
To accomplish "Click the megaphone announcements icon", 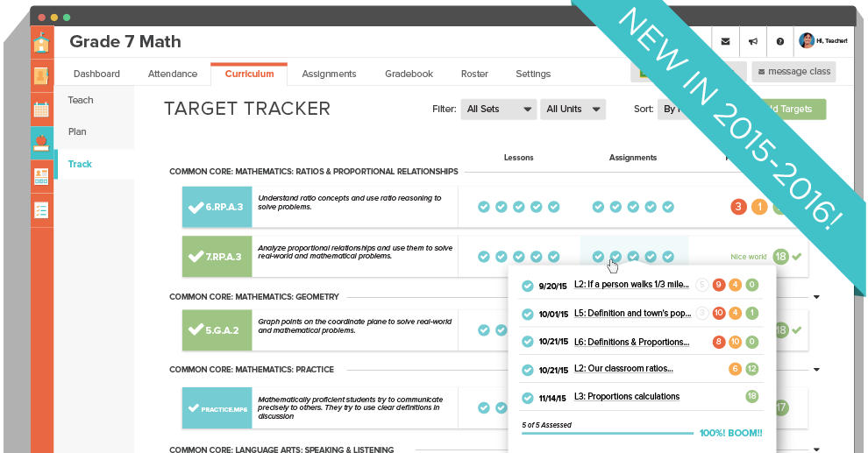I will click(752, 41).
